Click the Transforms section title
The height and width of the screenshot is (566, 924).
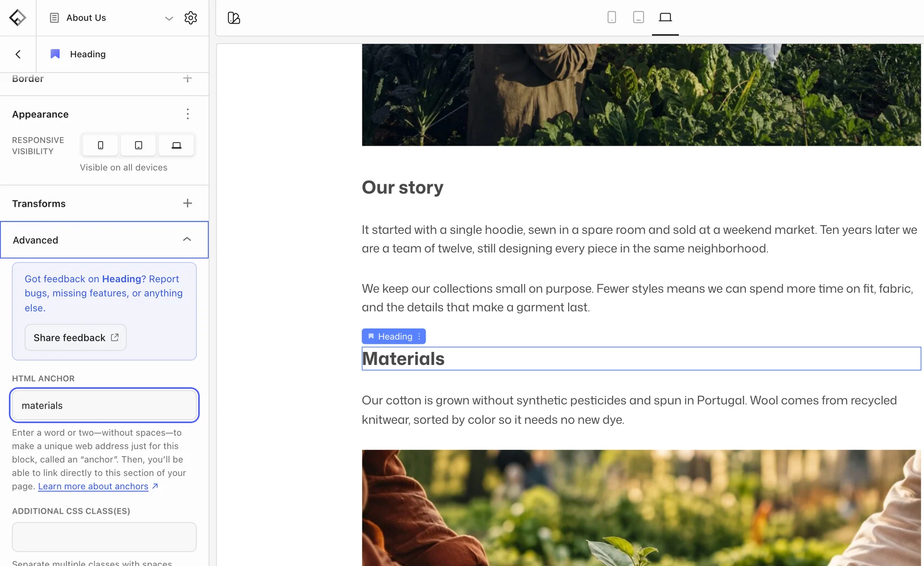tap(39, 203)
